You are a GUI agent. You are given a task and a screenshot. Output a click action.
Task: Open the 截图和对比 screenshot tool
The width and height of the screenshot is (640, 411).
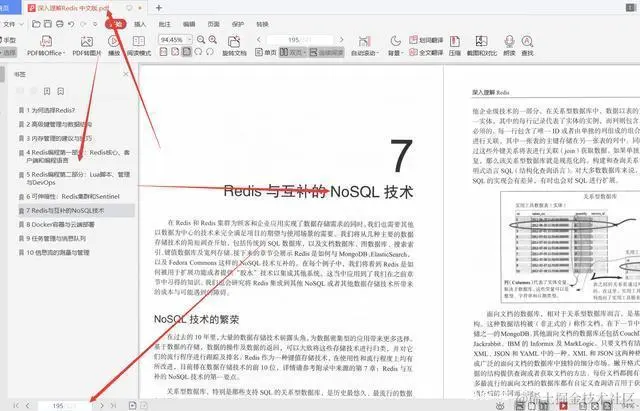482,45
